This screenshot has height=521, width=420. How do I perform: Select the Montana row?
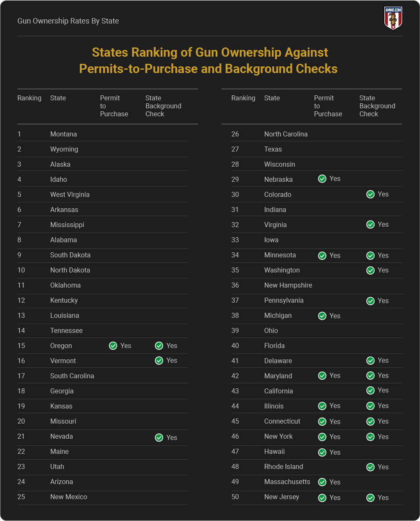pos(103,134)
